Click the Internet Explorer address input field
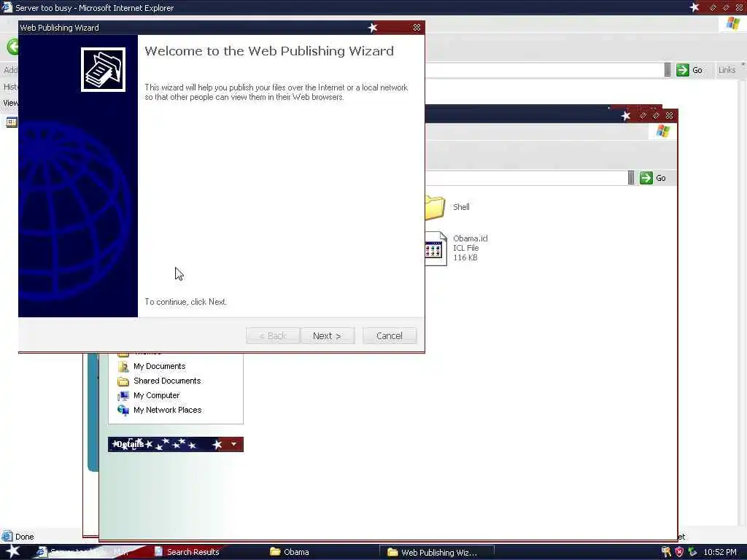This screenshot has width=747, height=560. coord(544,70)
